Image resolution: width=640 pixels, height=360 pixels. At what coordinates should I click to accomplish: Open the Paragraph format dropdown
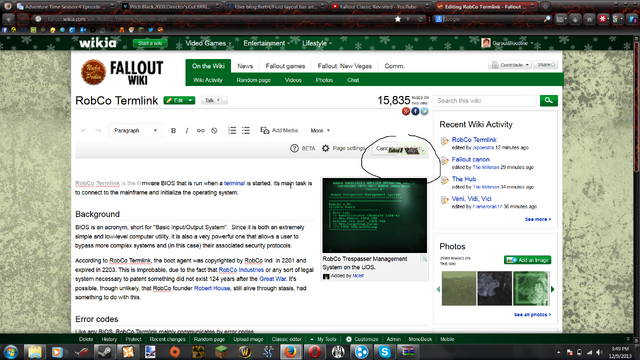coord(135,131)
